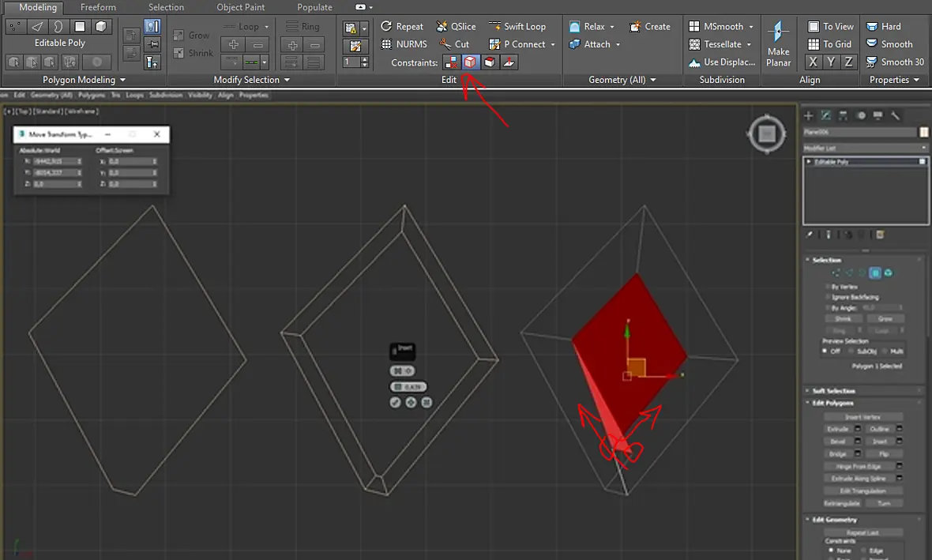Make planar along X axis
Viewport: 932px width, 560px height.
[x=813, y=62]
